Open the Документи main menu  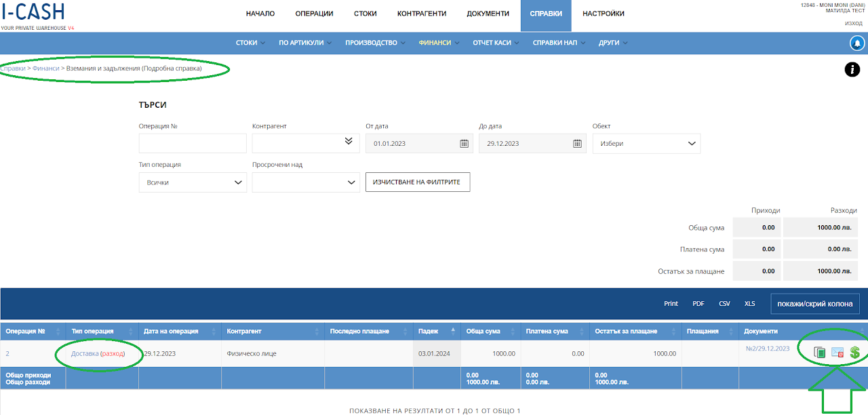pyautogui.click(x=488, y=14)
